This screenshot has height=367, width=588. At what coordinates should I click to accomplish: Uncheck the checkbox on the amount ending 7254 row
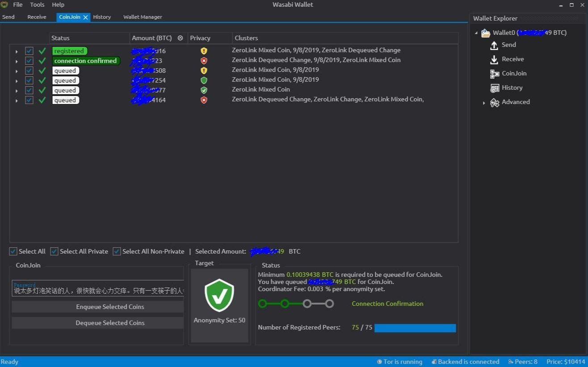click(29, 80)
